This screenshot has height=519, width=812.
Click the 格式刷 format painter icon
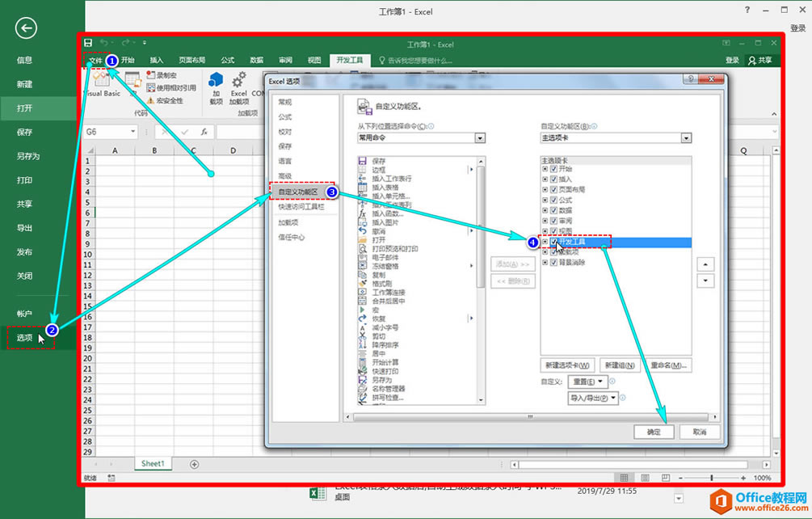363,283
